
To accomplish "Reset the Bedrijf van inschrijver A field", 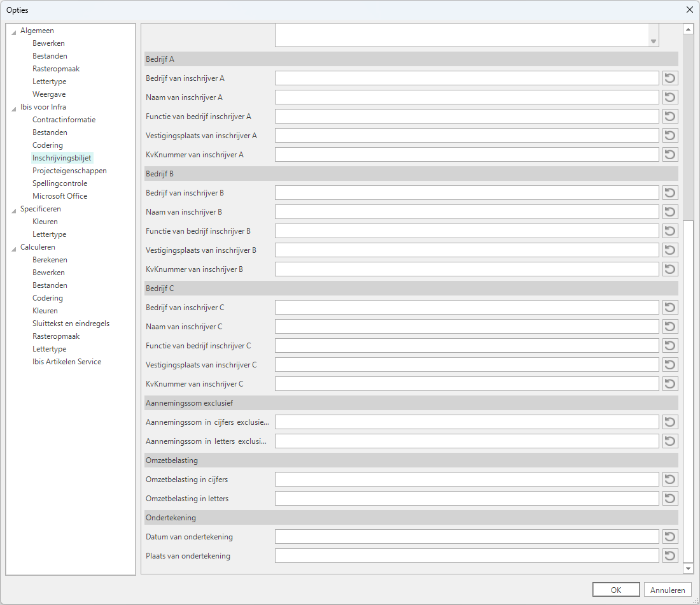I will 670,78.
